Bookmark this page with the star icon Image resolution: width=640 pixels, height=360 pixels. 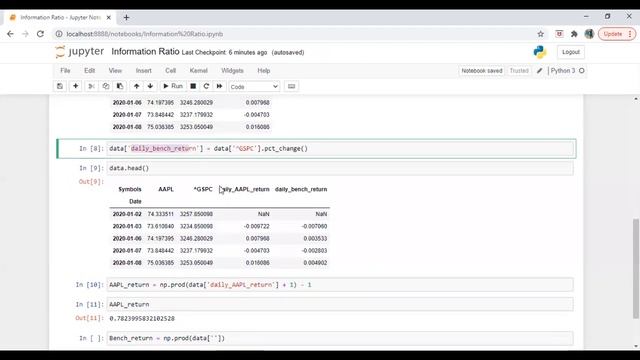point(540,34)
